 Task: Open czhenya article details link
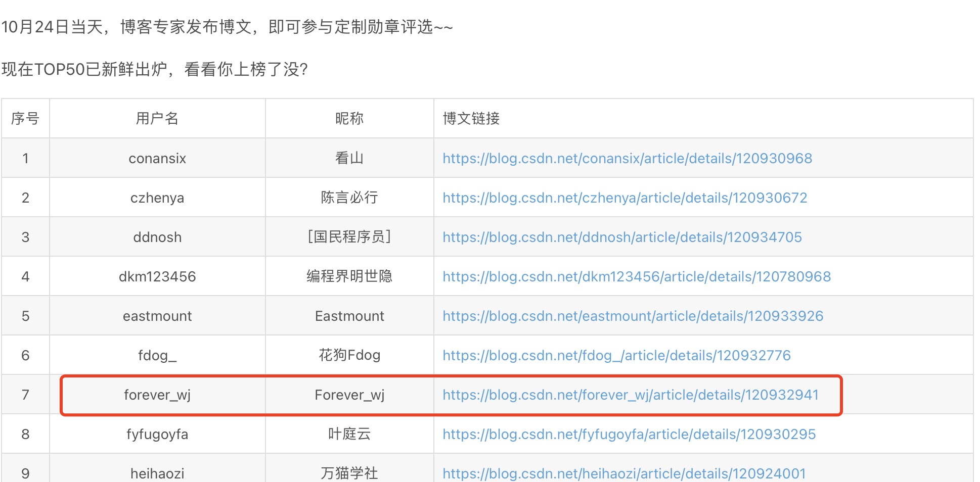625,198
